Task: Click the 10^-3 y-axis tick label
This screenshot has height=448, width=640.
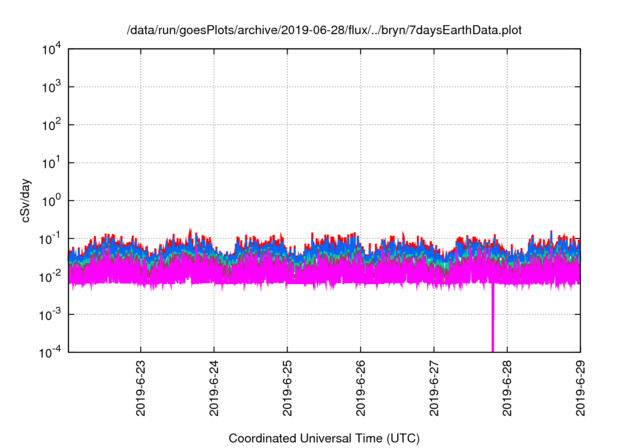Action: coord(50,315)
